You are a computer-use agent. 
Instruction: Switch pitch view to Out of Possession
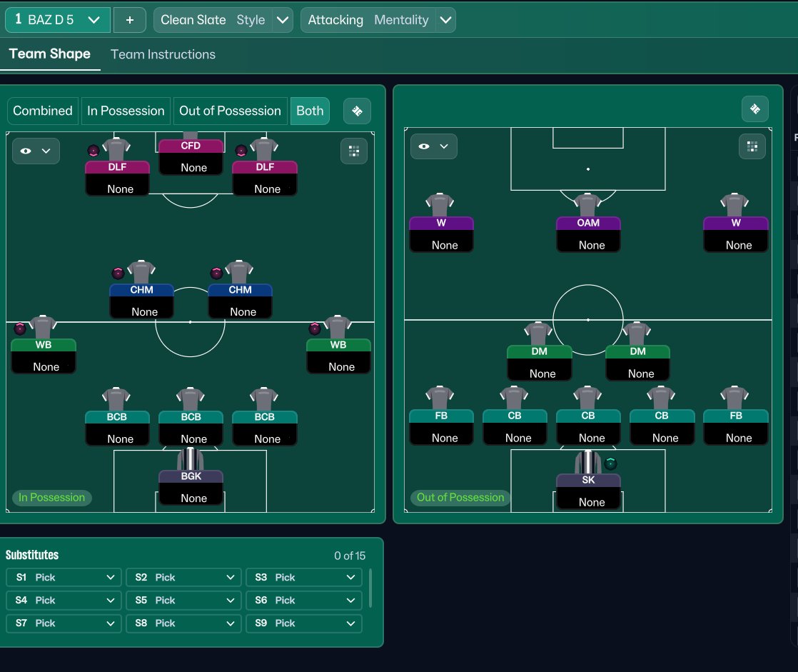click(x=230, y=111)
